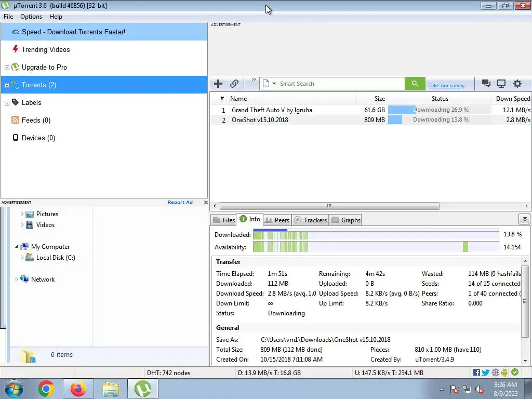Expand the Videos folder in the ad panel

pyautogui.click(x=22, y=224)
